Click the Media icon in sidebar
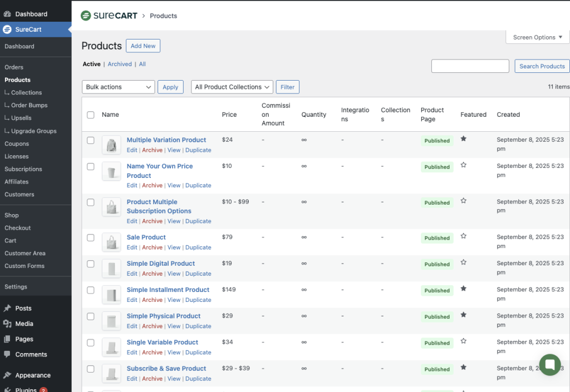Screen dimensions: 570x392 pyautogui.click(x=7, y=324)
